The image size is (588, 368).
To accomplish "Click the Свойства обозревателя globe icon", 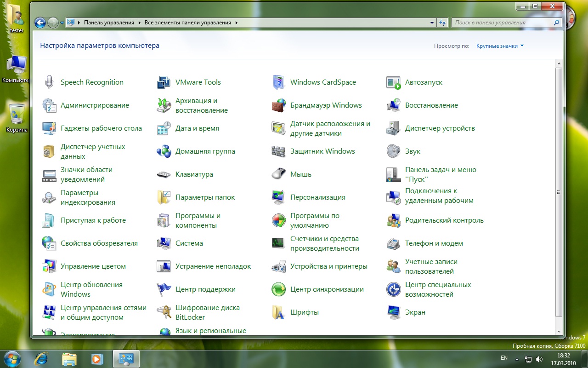I will click(49, 243).
